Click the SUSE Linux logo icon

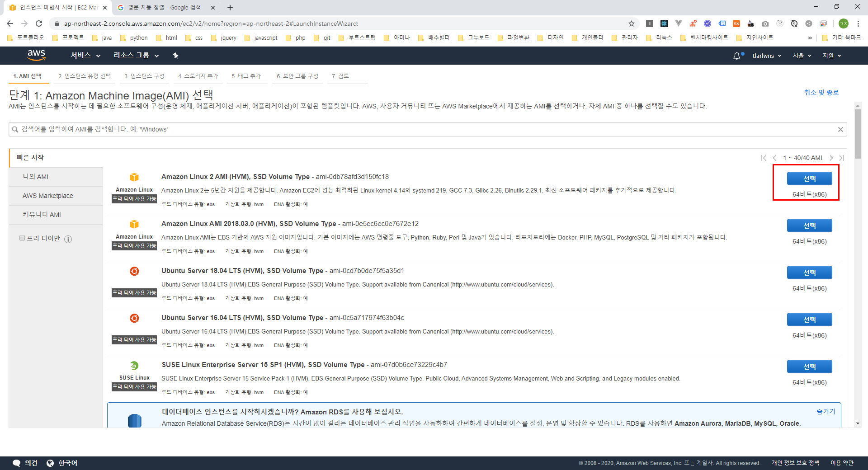[x=134, y=365]
